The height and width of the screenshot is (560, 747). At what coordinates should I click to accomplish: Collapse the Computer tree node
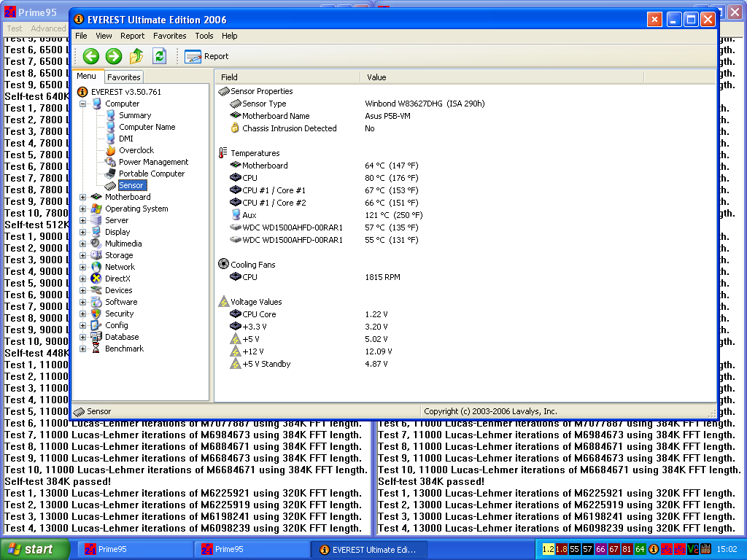83,104
